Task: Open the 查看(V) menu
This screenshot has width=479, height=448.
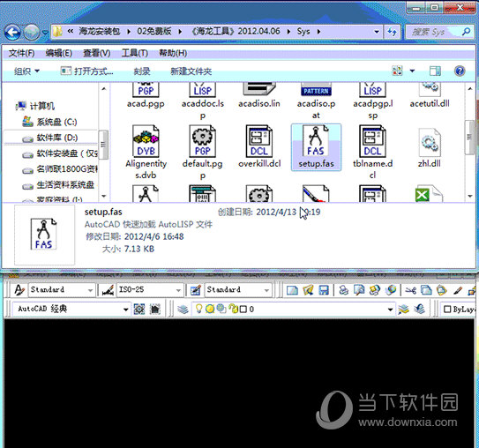Action: 97,53
